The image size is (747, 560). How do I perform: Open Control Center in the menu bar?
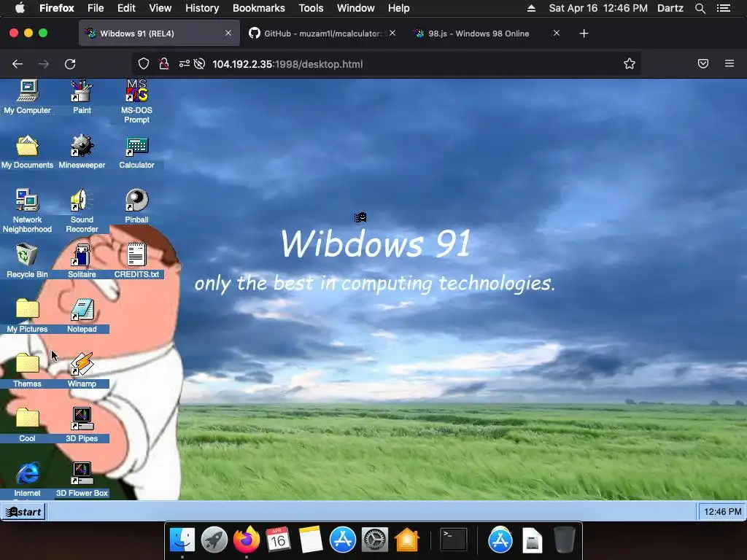[x=724, y=8]
